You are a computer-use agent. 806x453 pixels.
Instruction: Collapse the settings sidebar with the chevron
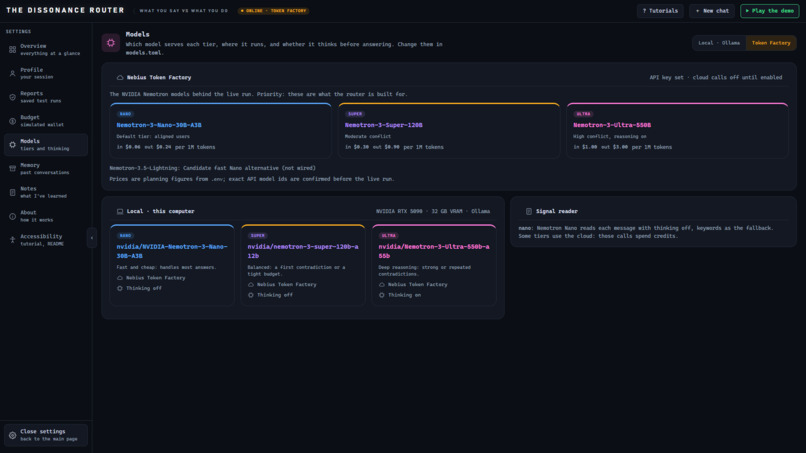(x=92, y=238)
